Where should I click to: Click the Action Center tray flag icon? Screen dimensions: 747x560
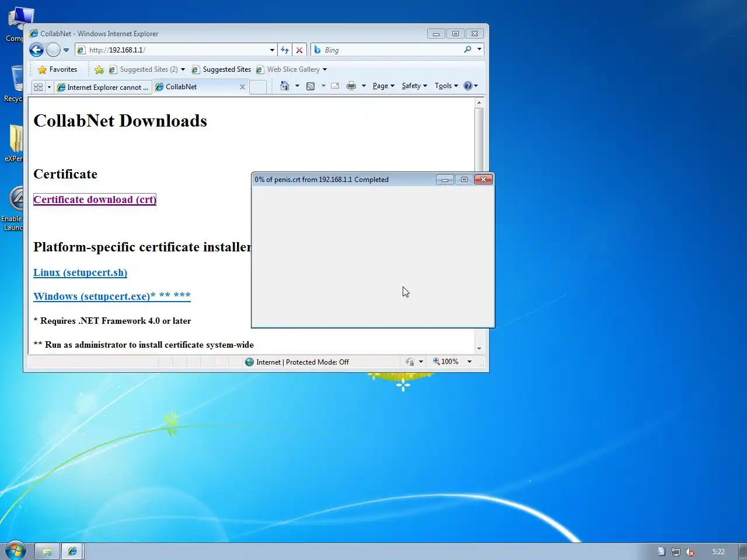pos(661,551)
